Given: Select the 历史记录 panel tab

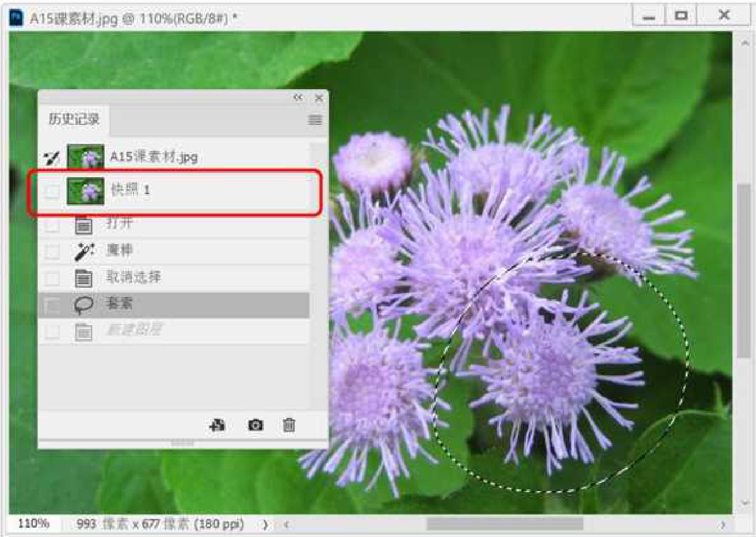Looking at the screenshot, I should [x=74, y=119].
